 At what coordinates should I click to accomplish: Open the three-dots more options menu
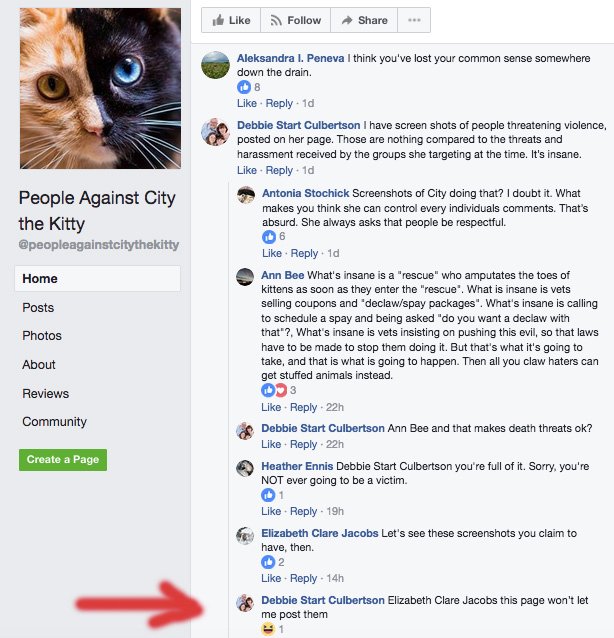(413, 20)
